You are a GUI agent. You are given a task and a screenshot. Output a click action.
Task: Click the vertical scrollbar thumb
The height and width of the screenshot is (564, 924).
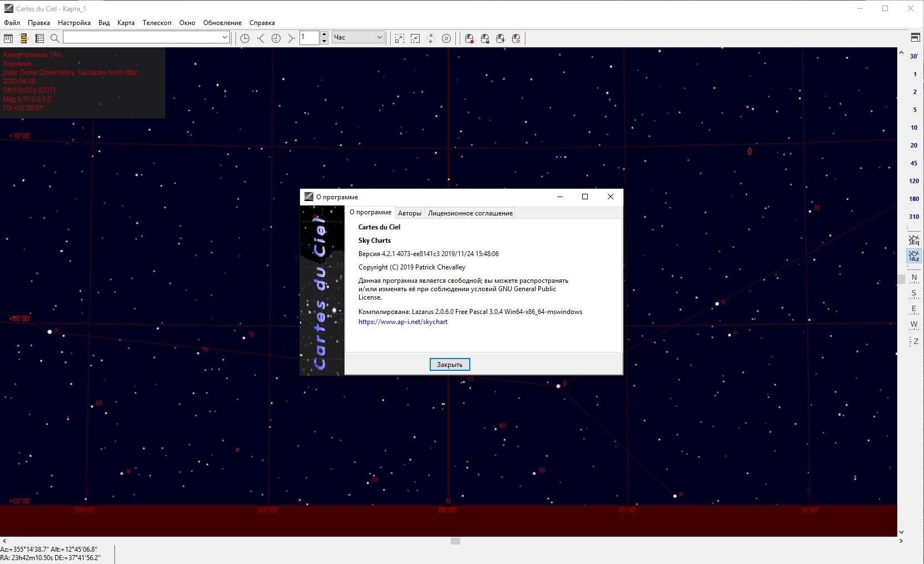[901, 279]
